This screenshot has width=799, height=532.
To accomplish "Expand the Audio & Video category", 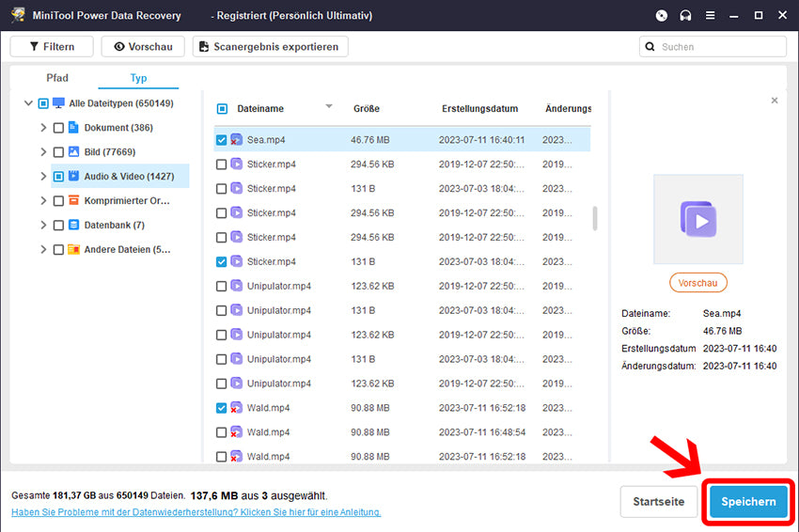I will coord(43,177).
